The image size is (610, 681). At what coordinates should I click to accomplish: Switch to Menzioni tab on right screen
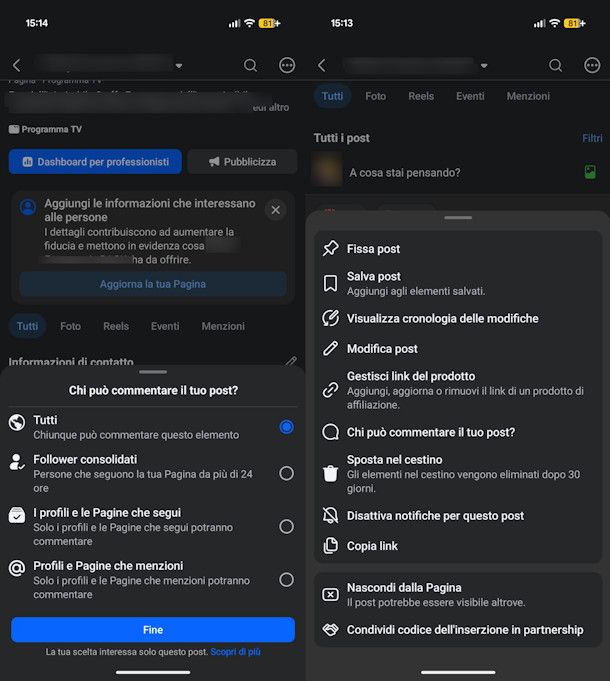(x=528, y=96)
